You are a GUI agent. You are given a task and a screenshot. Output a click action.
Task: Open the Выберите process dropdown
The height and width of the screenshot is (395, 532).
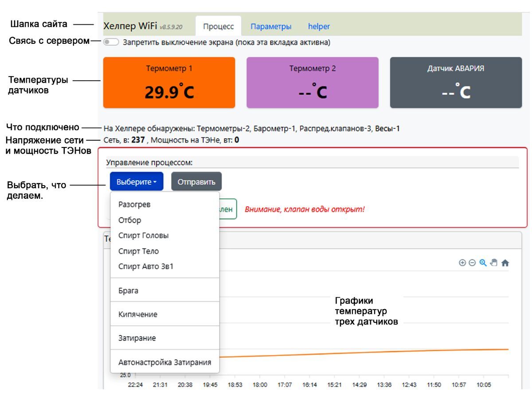tap(137, 182)
